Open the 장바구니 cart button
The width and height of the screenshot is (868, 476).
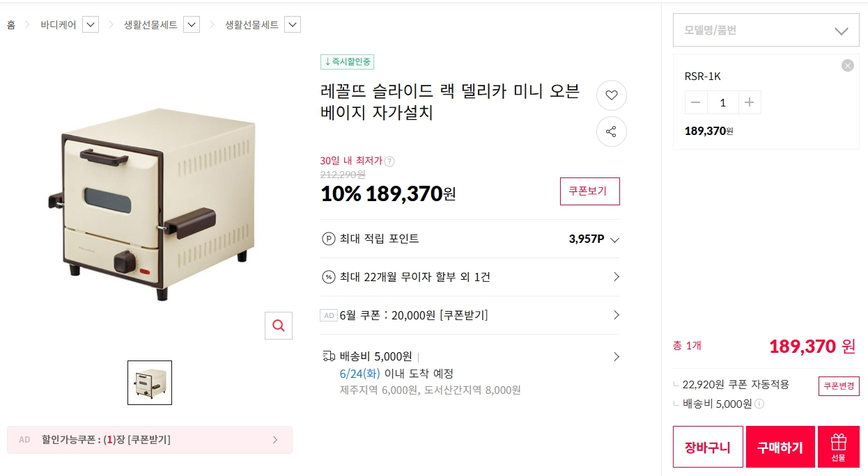click(708, 446)
